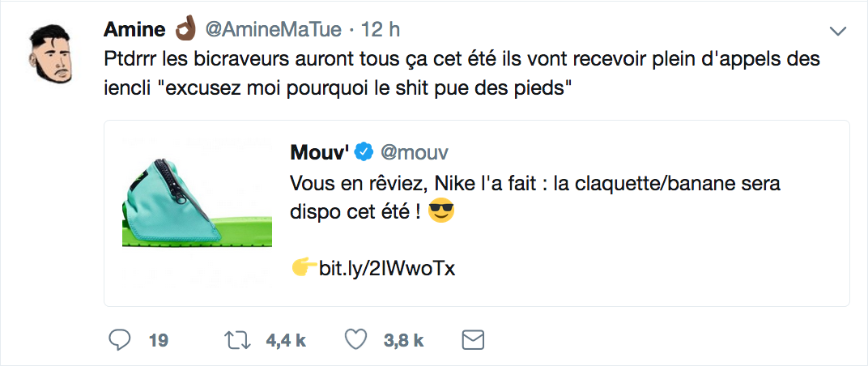Viewport: 868px width, 366px height.
Task: Click the 4,4 k retweets count
Action: click(x=286, y=341)
